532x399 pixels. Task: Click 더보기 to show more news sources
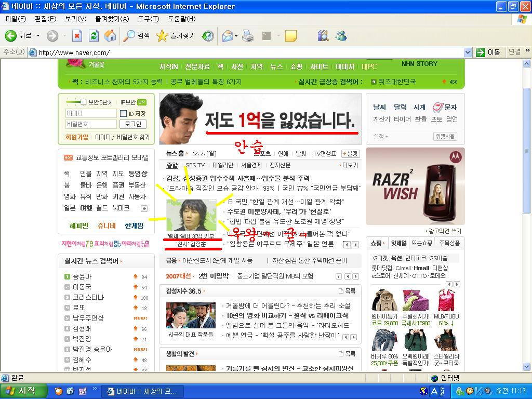[349, 165]
